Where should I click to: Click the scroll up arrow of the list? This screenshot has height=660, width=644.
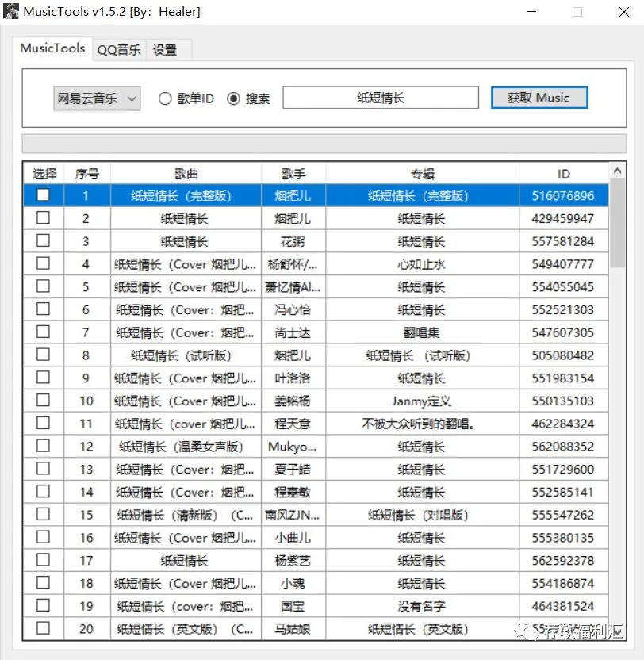coord(618,171)
